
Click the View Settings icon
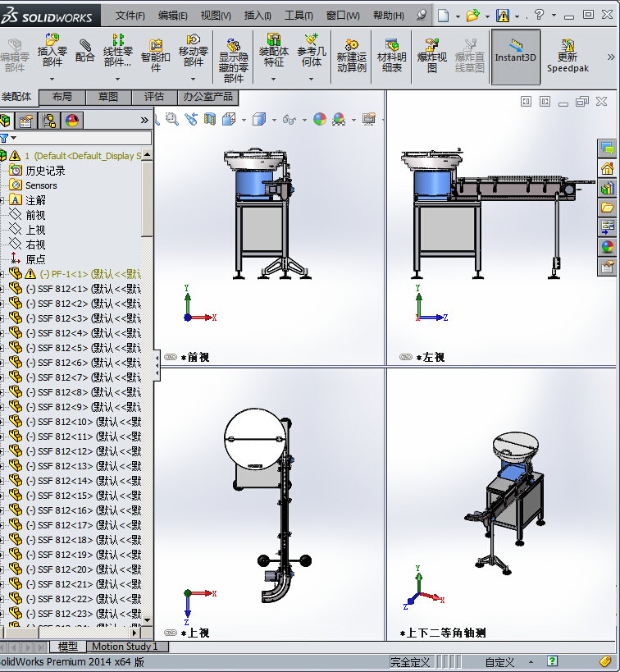369,119
